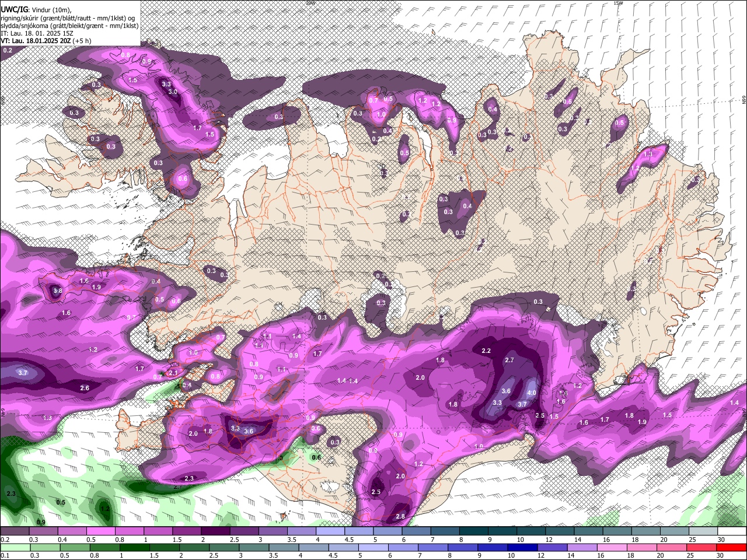Select the lavender upper legend swatch labeled 4

330,531
